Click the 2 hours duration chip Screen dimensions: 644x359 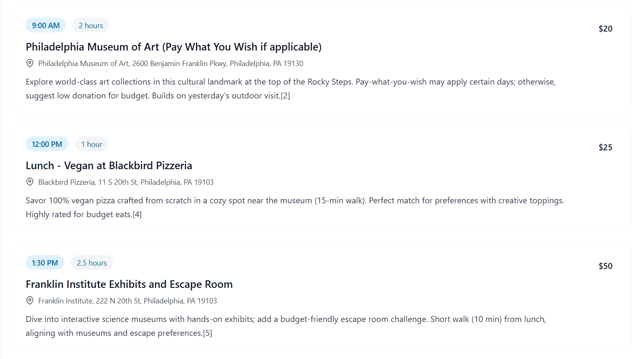click(x=90, y=25)
